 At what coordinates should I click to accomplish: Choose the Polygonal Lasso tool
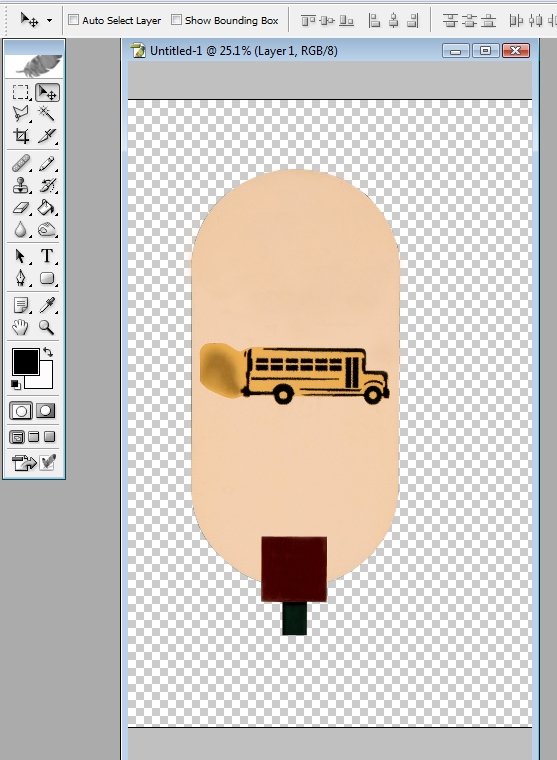pyautogui.click(x=20, y=113)
